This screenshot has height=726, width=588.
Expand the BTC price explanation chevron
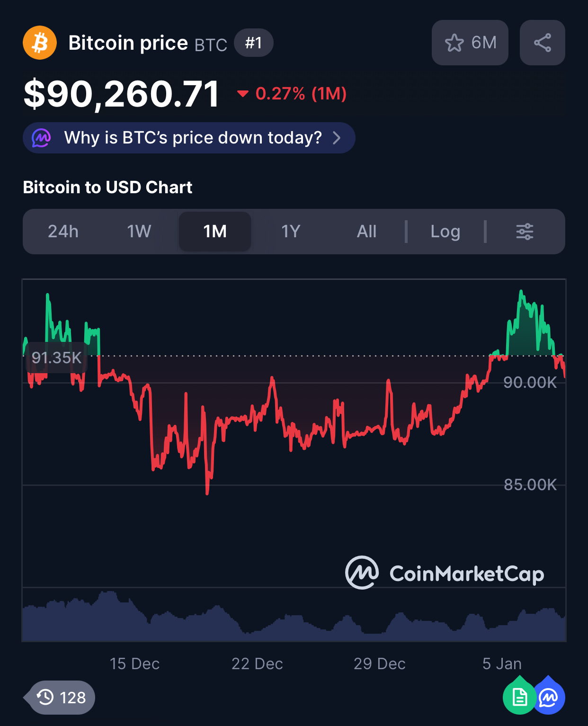tap(337, 138)
